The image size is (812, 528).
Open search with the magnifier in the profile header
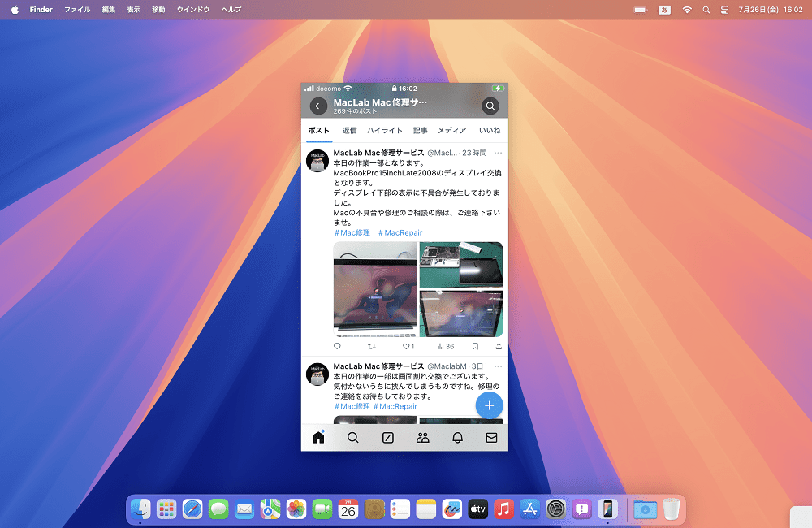tap(490, 106)
